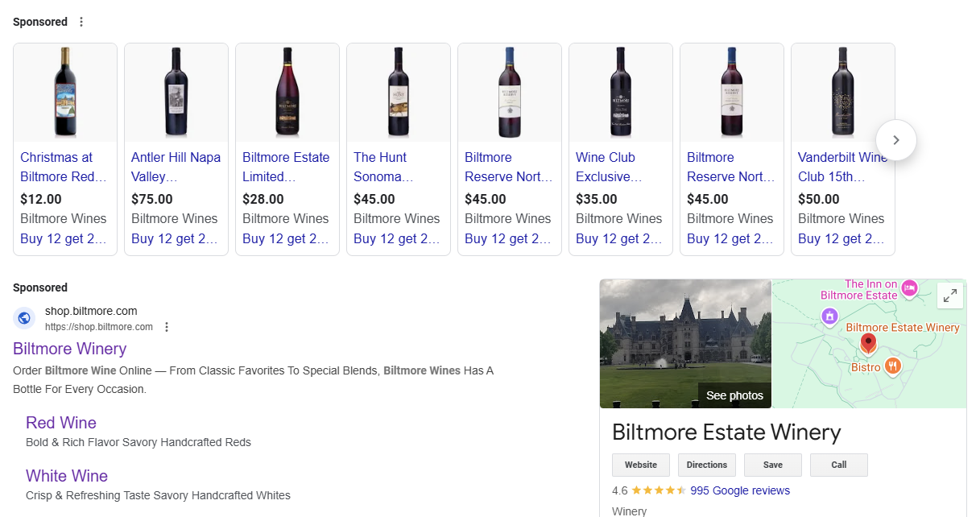Open the Christmas at Biltmore Red bottle image
The width and height of the screenshot is (980, 517).
click(65, 93)
